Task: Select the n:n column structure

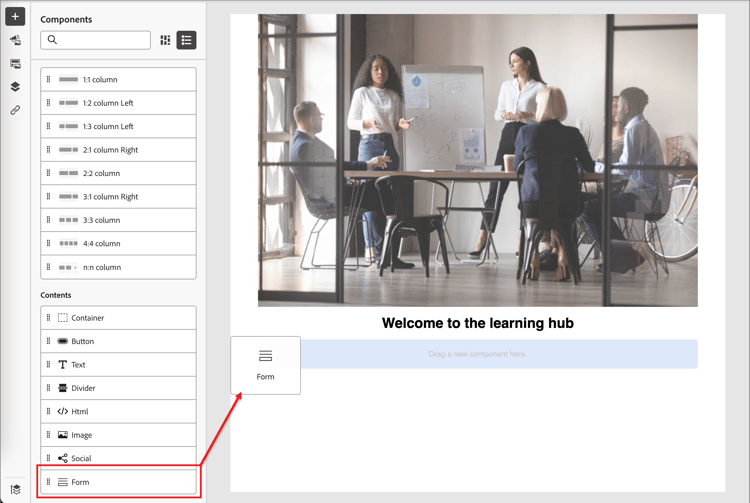Action: point(119,267)
